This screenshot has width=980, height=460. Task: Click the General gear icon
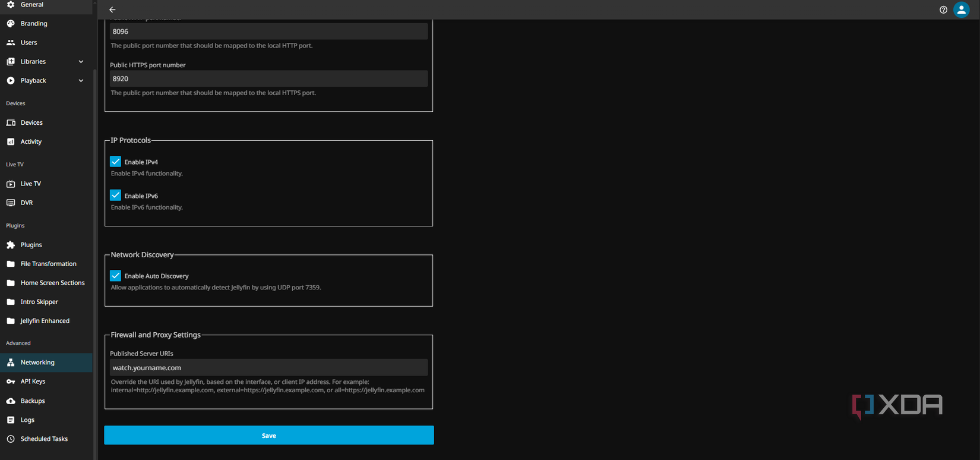click(x=11, y=4)
